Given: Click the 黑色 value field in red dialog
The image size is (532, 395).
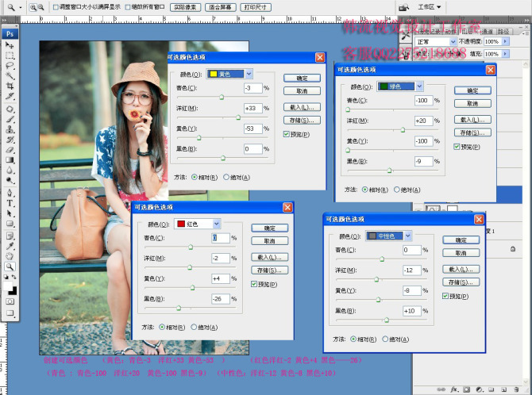Looking at the screenshot, I should (221, 299).
